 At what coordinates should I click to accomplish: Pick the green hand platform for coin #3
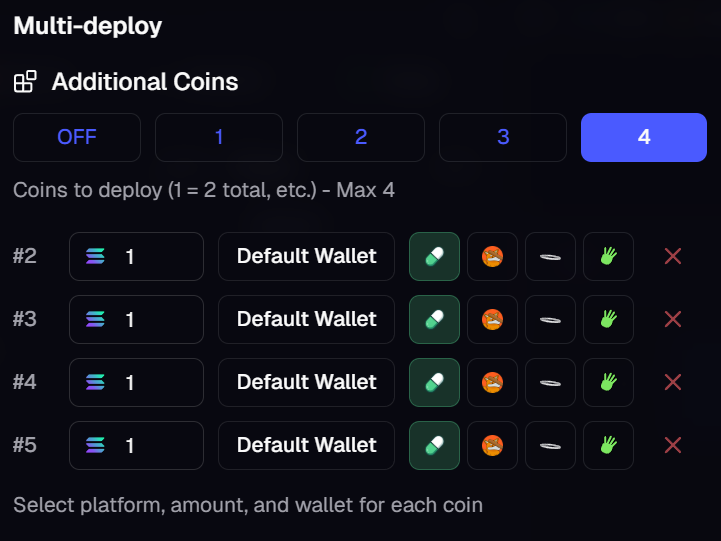coord(608,320)
